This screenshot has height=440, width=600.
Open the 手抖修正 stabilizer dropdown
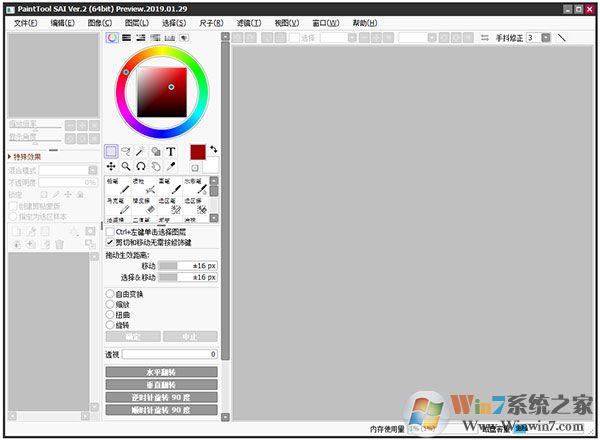click(x=546, y=37)
